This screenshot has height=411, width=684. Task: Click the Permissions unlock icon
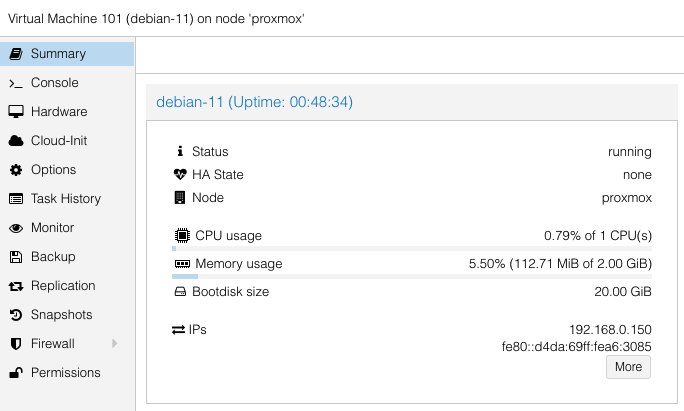[x=16, y=373]
